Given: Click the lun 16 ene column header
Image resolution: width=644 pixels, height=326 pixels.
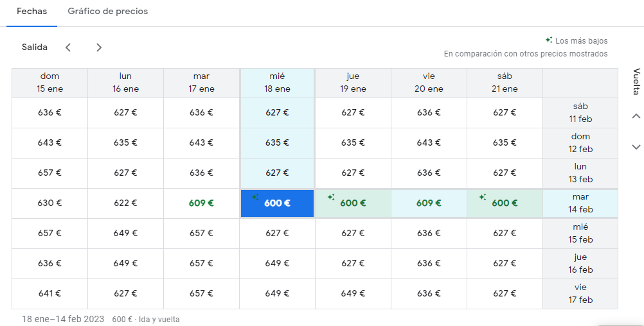Looking at the screenshot, I should (125, 82).
